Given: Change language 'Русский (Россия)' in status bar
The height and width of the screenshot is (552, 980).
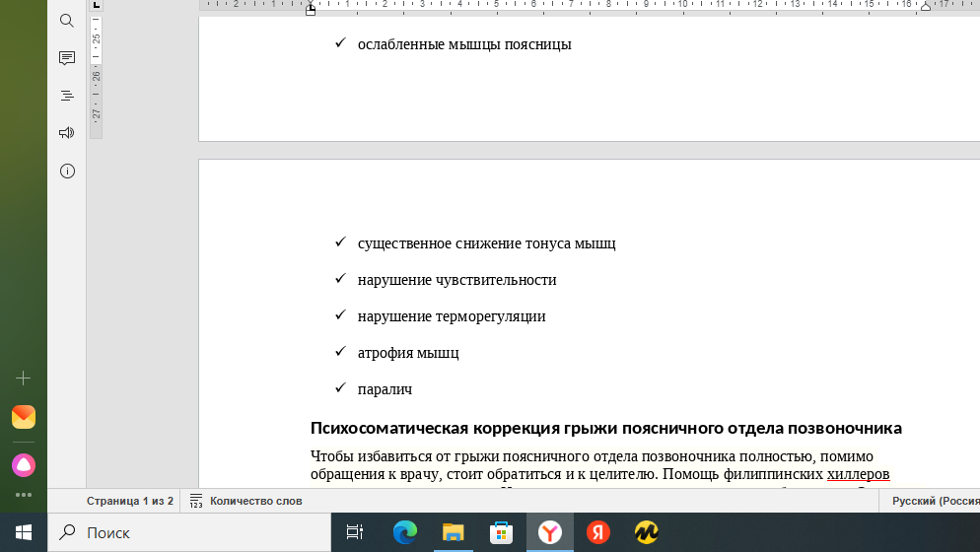Looking at the screenshot, I should click(936, 502).
